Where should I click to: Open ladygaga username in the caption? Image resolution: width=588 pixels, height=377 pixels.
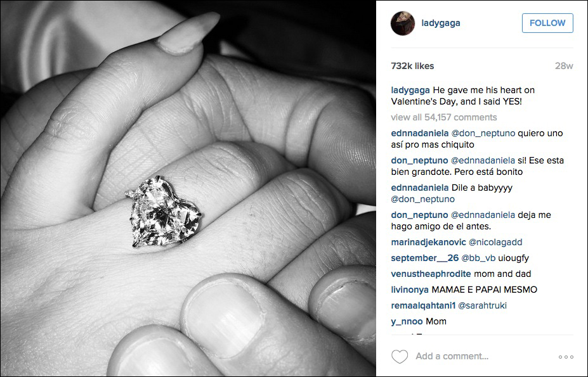[410, 91]
